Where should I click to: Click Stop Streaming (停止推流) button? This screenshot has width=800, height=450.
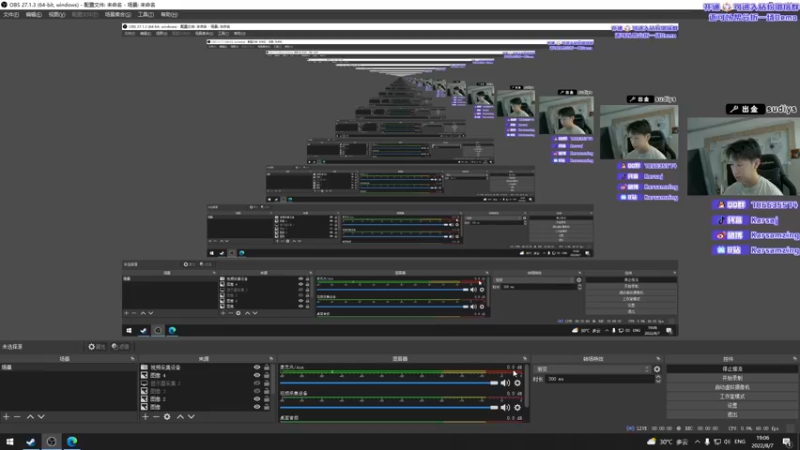pos(732,369)
